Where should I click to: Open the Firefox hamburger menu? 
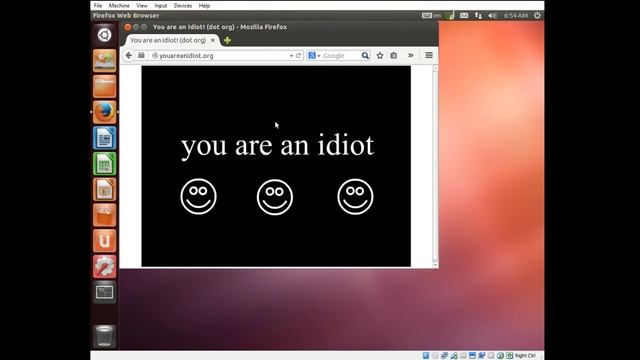click(x=429, y=55)
